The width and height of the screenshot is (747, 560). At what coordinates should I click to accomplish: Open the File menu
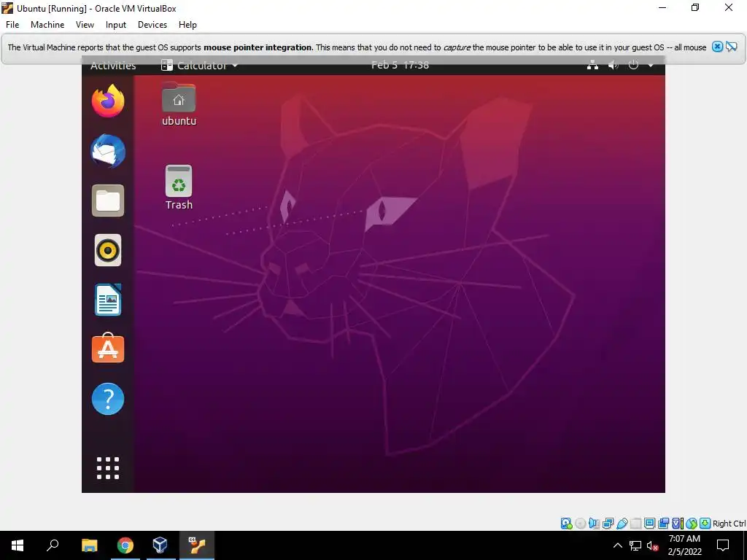click(x=12, y=25)
